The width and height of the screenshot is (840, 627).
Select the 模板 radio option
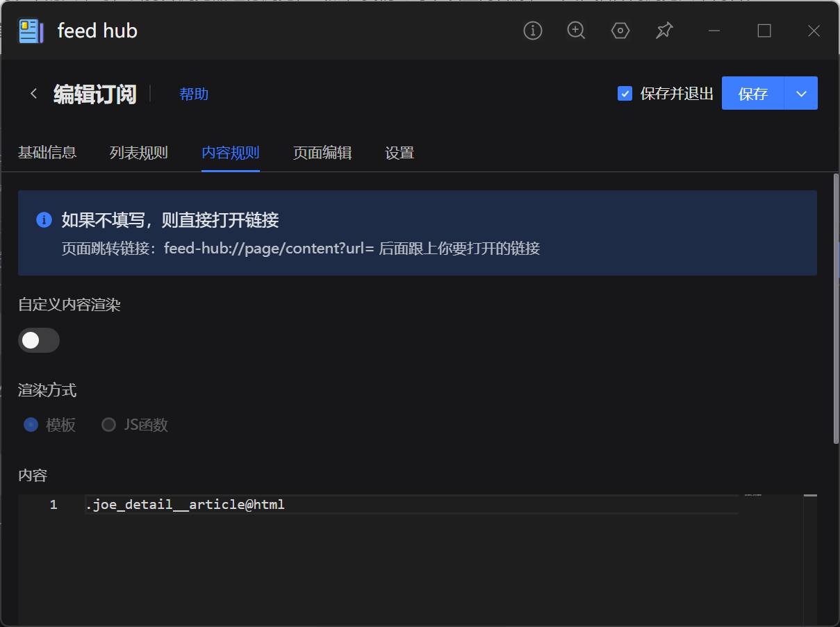pos(31,425)
